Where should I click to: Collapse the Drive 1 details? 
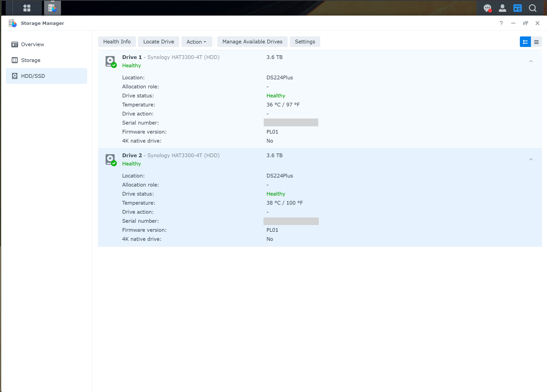coord(531,61)
